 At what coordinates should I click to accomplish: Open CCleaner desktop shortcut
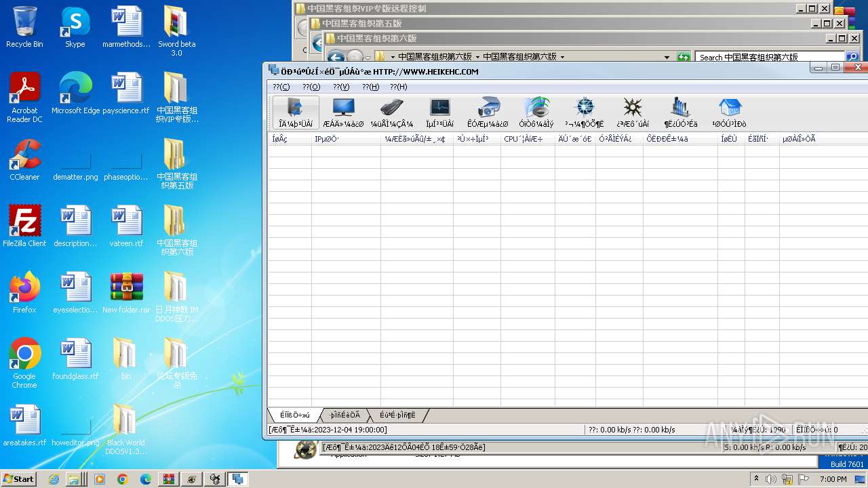click(24, 161)
